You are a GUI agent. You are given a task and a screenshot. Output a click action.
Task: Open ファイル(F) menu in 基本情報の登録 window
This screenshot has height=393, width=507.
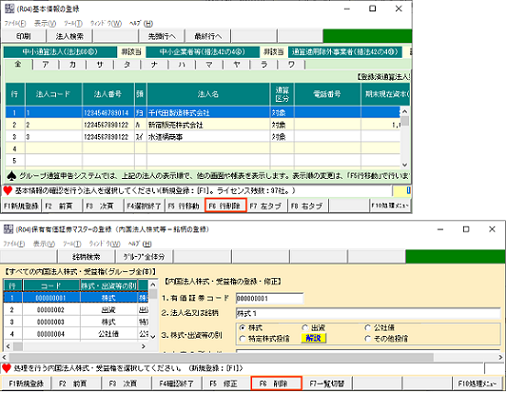[15, 24]
